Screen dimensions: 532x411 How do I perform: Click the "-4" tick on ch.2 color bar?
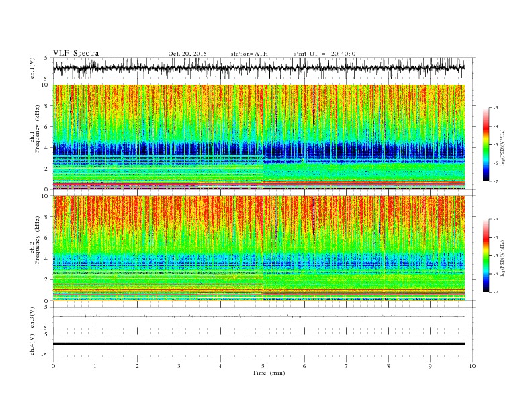tap(495, 237)
